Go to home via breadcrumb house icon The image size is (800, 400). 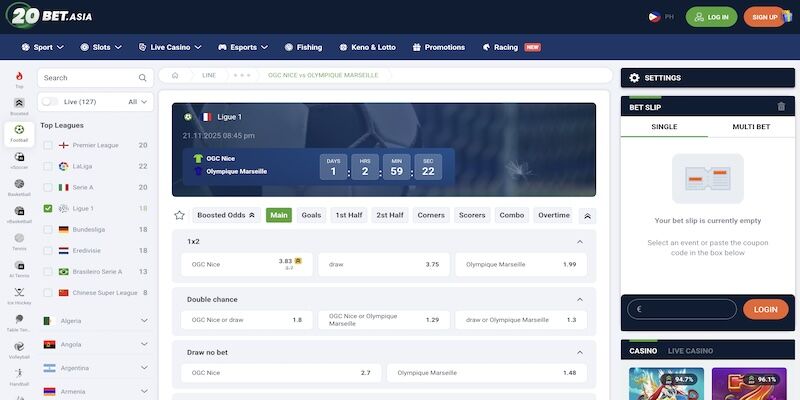point(175,76)
